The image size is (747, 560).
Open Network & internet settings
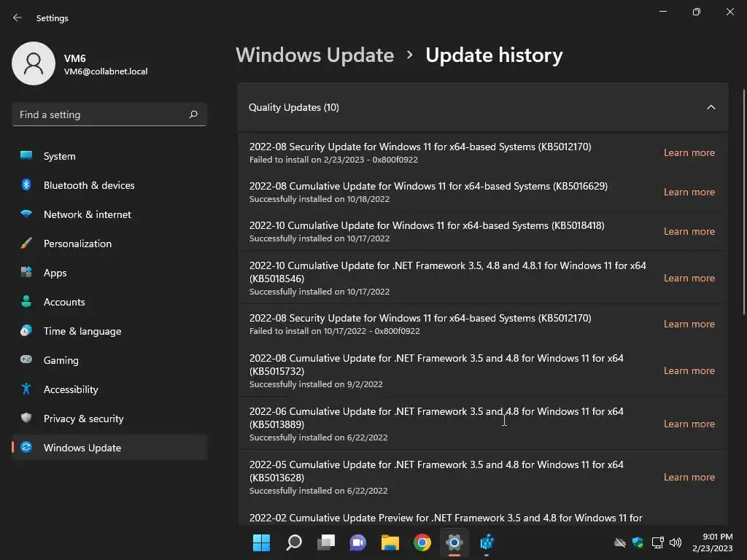(x=109, y=214)
